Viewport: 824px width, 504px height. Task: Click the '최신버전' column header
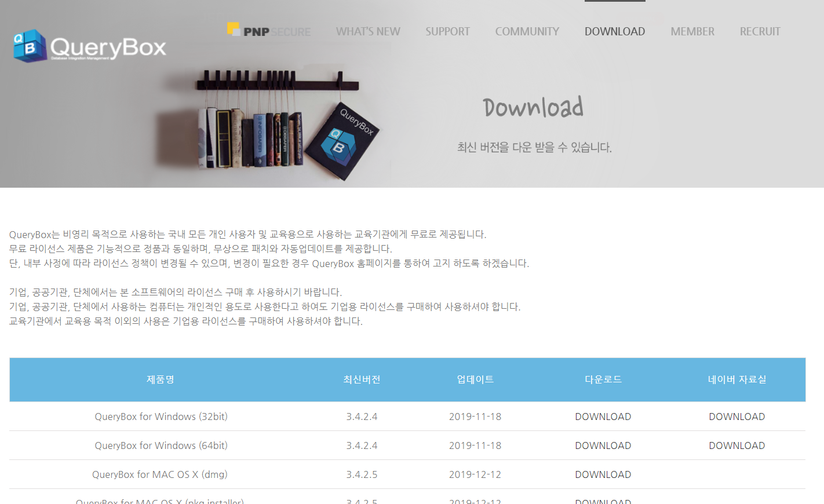(x=362, y=379)
